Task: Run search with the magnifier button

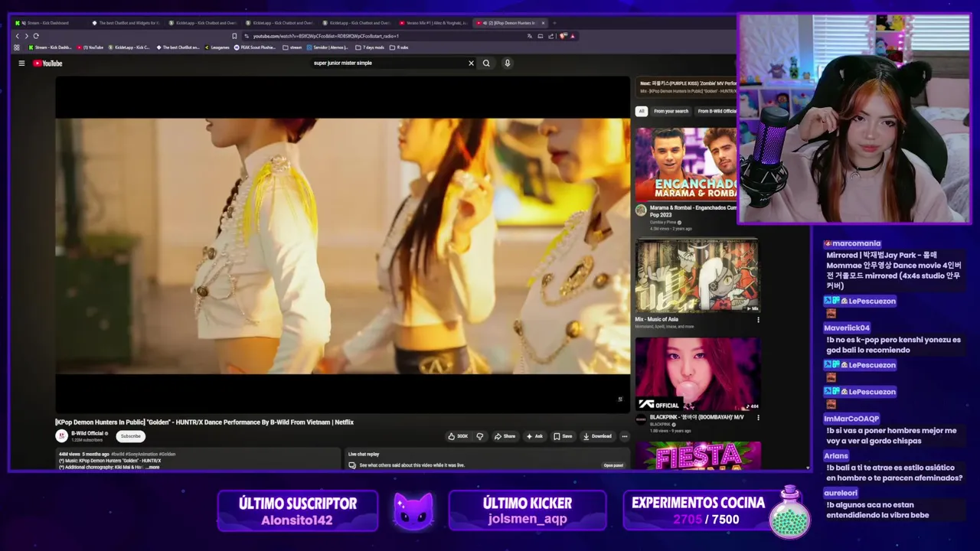Action: (486, 64)
